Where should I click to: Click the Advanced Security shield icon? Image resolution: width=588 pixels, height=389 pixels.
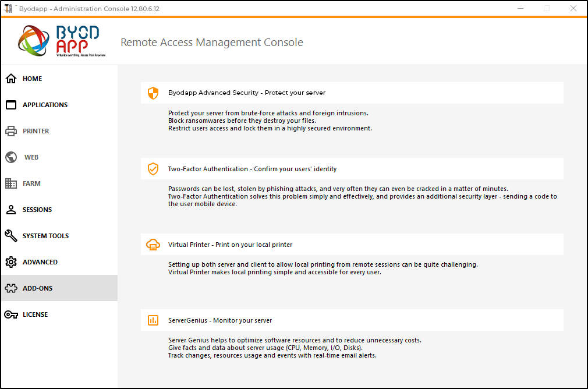tap(153, 93)
